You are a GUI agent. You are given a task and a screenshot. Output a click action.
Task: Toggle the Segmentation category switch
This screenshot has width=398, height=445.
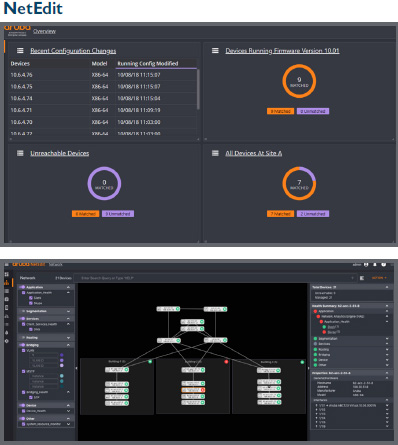coord(22,311)
